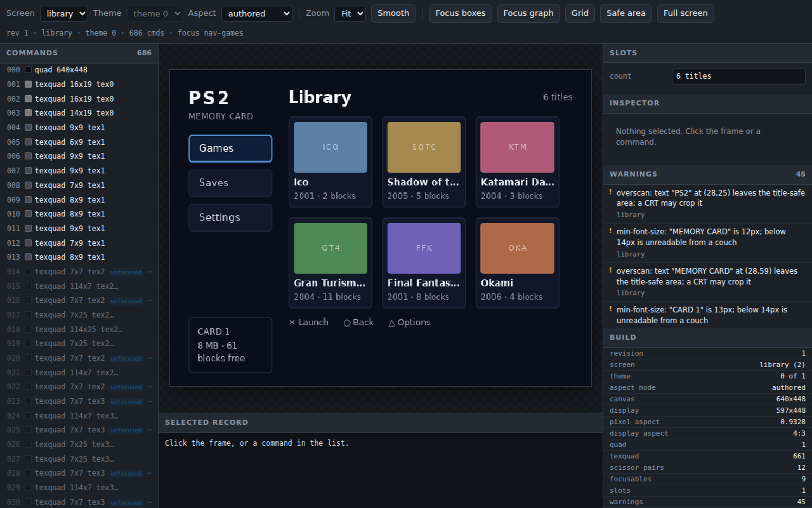Click the "texquad" count 661 in Build
Viewport: 812px width, 508px height.
(799, 457)
